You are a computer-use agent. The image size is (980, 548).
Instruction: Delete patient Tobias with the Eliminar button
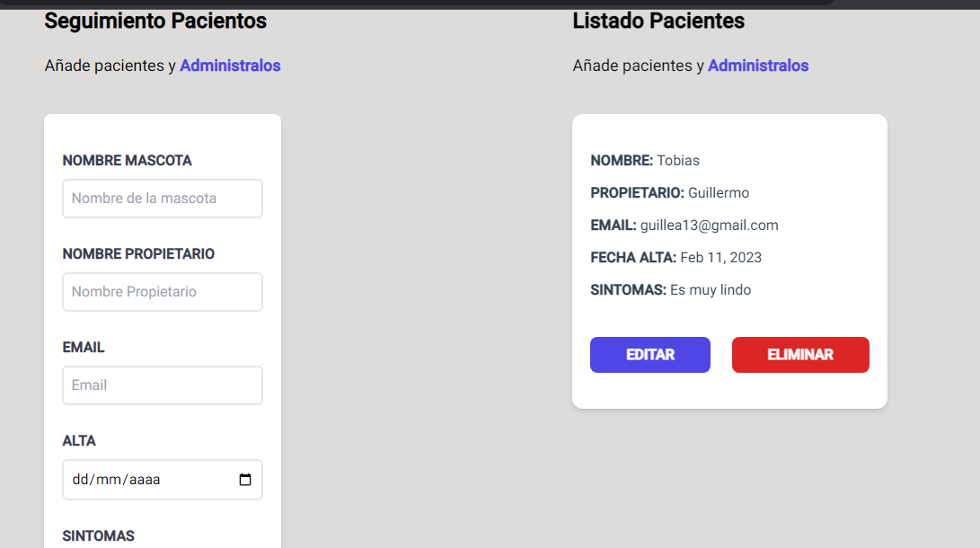(800, 355)
